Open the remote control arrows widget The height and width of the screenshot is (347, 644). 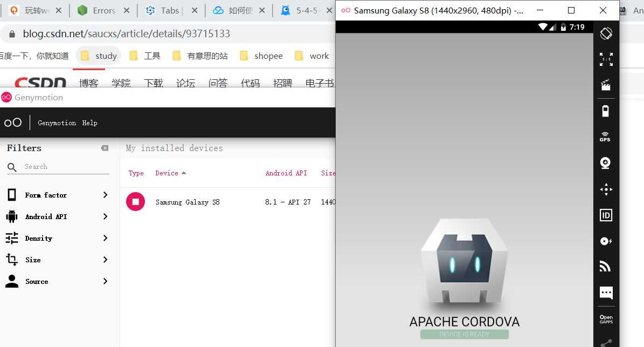tap(606, 189)
